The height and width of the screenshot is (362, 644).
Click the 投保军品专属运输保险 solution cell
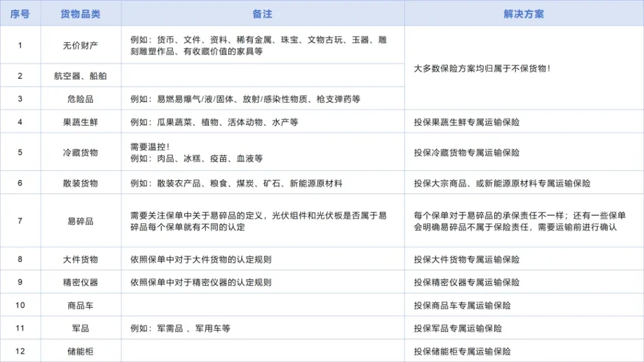click(458, 329)
